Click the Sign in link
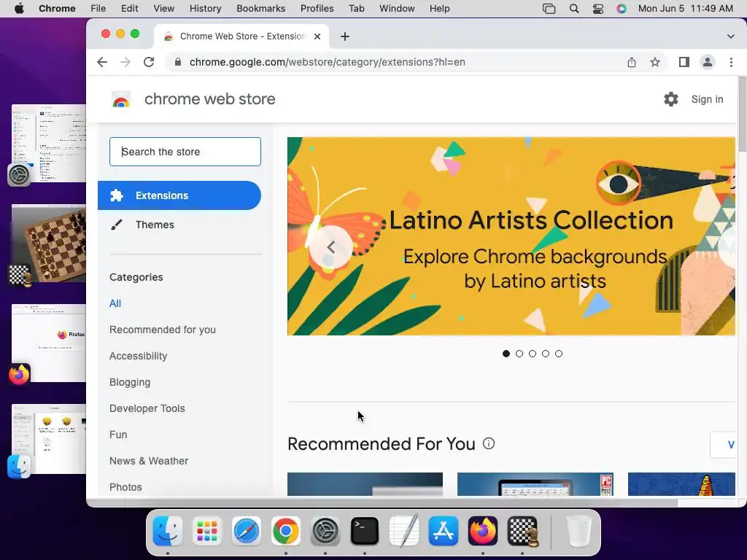This screenshot has height=560, width=747. (x=707, y=99)
